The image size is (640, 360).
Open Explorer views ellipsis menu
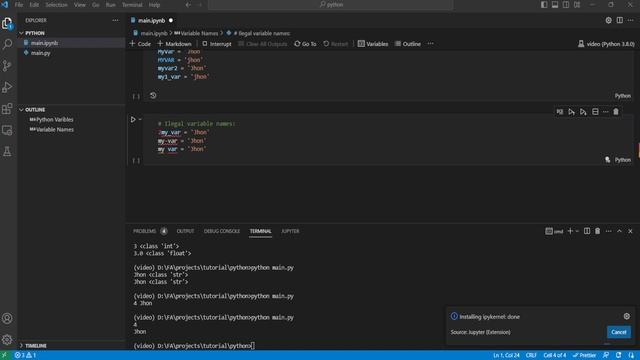[x=116, y=20]
